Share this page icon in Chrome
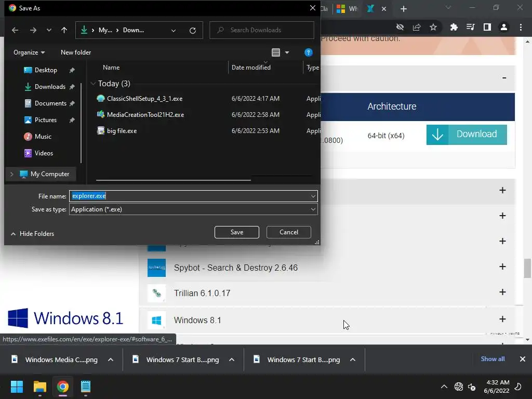The image size is (532, 399). (417, 27)
